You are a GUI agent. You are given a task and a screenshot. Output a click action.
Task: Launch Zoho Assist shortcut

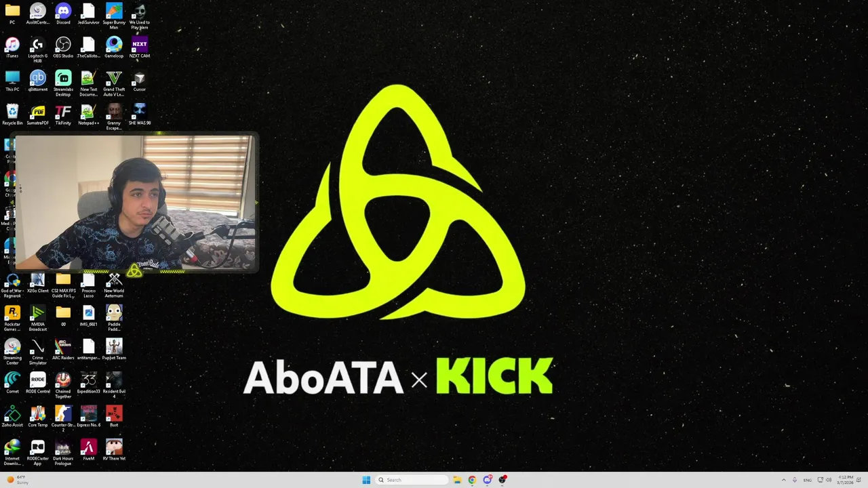pyautogui.click(x=12, y=416)
